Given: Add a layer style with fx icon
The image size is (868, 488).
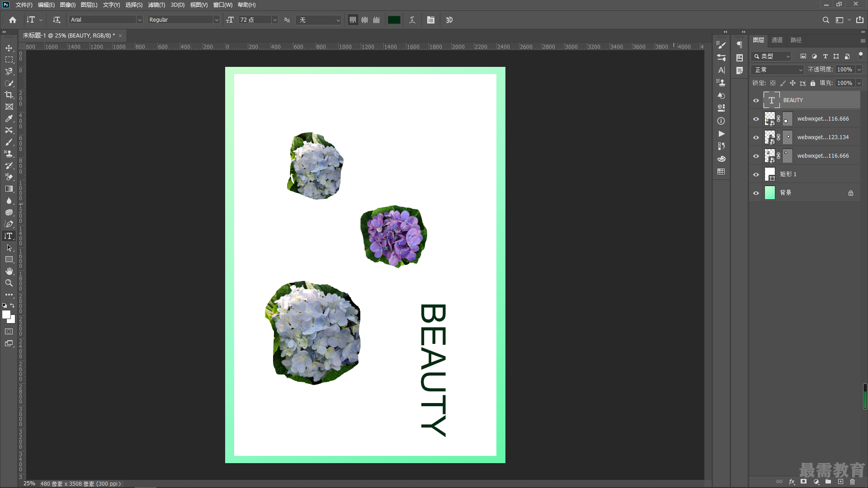Looking at the screenshot, I should pyautogui.click(x=792, y=482).
